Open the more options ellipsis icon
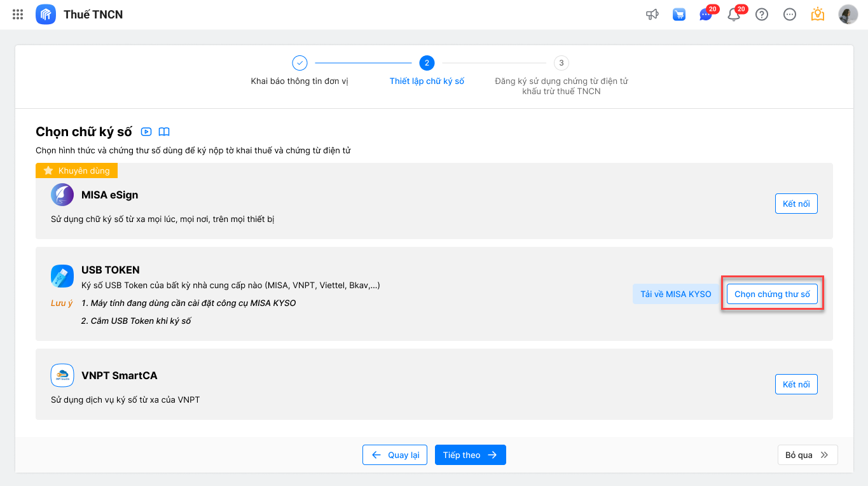This screenshot has height=486, width=868. (x=790, y=14)
